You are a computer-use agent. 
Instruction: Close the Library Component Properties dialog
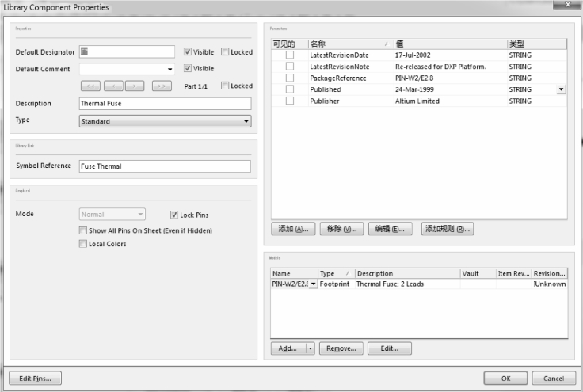[567, 5]
